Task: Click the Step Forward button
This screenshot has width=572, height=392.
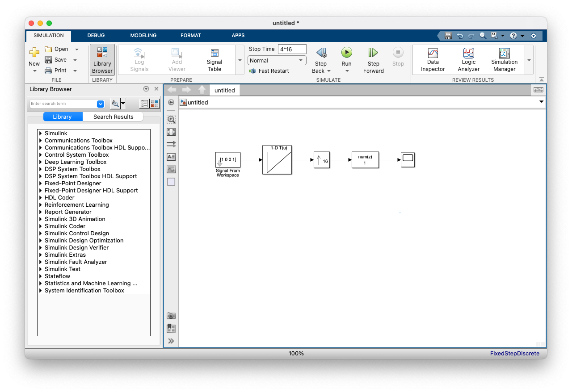Action: coord(374,60)
